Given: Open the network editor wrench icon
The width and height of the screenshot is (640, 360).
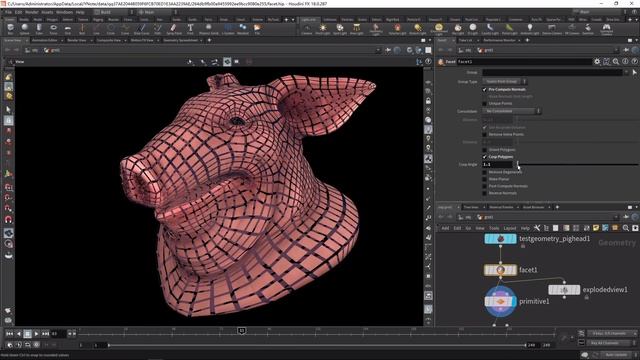Looking at the screenshot, I should click(x=537, y=228).
